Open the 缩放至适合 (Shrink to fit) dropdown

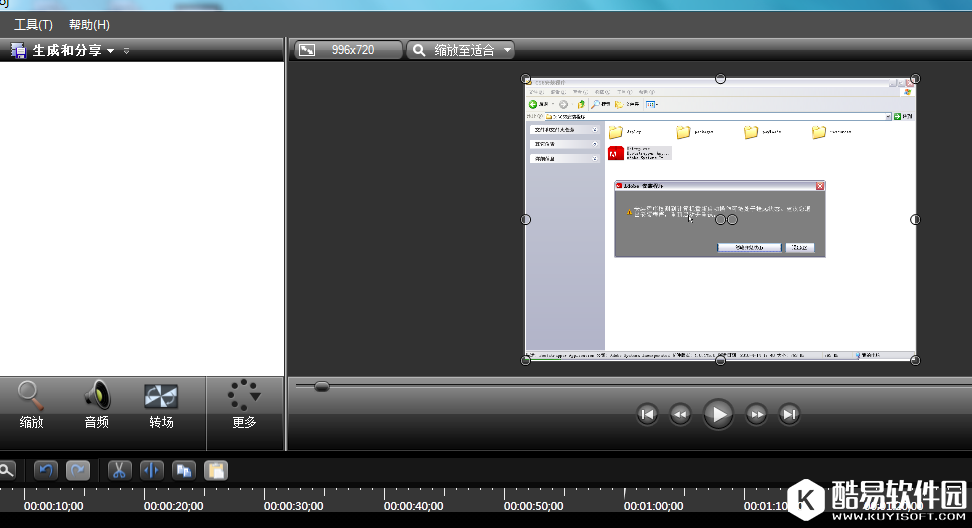(461, 50)
